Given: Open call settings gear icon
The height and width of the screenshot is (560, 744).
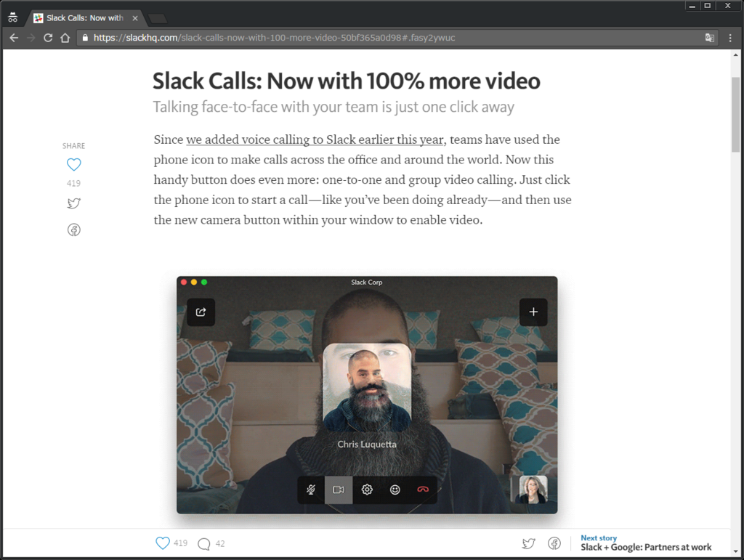Looking at the screenshot, I should (367, 490).
